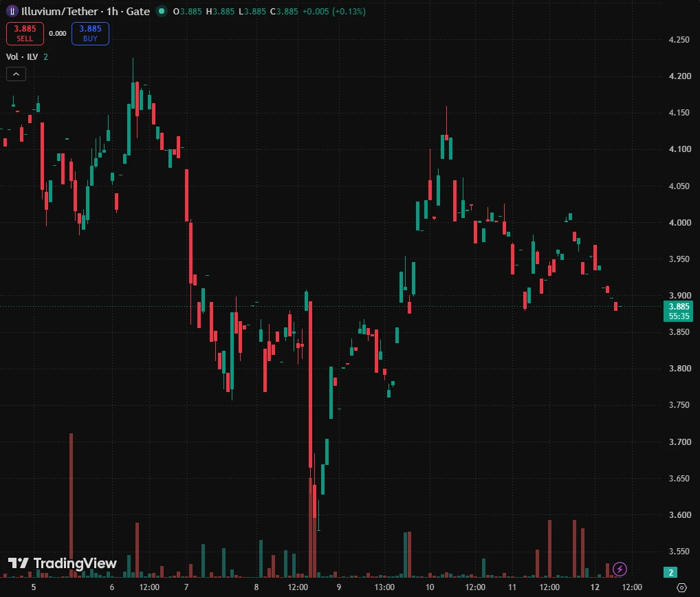Click the 3.600 price axis label
700x597 pixels.
(679, 515)
